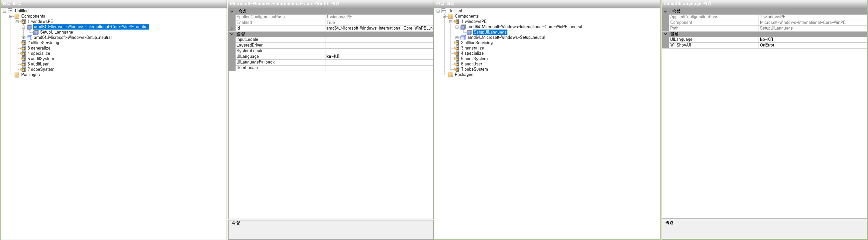
Task: Select 5 auditSystem in left tree
Action: (40, 59)
